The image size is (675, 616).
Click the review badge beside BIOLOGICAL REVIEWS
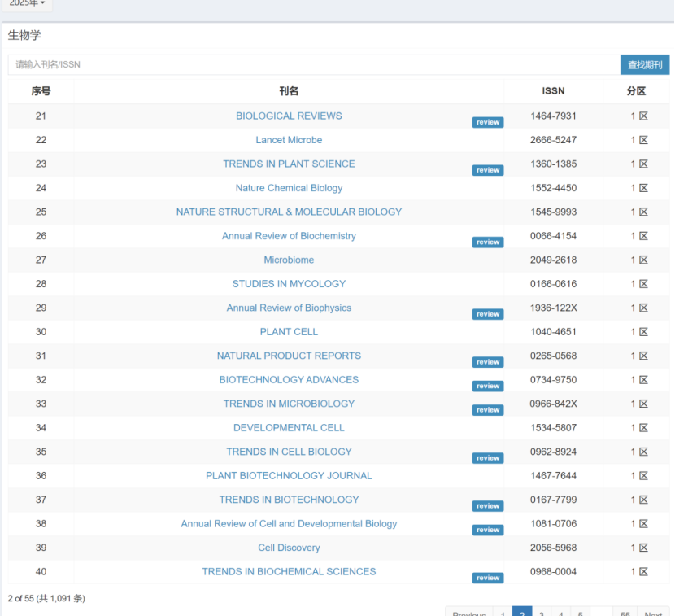click(x=488, y=123)
